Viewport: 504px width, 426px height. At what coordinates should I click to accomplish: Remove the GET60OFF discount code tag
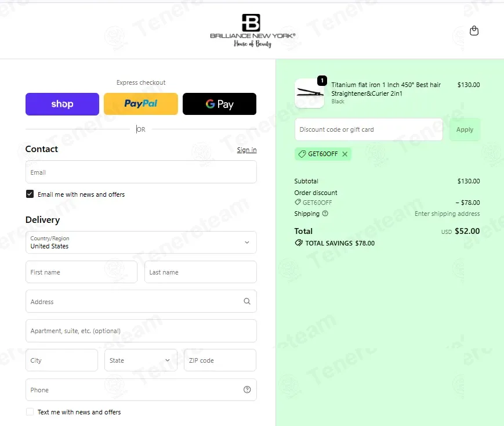click(345, 154)
